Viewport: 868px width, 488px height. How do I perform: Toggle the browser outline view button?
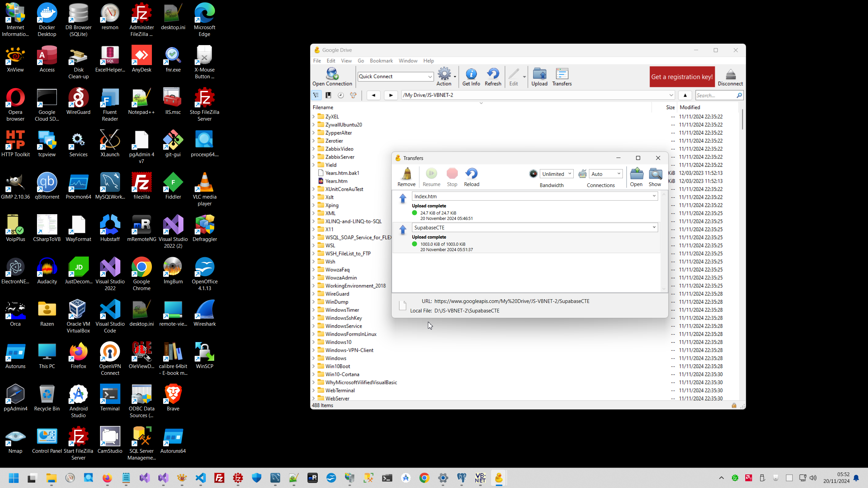[x=316, y=95]
